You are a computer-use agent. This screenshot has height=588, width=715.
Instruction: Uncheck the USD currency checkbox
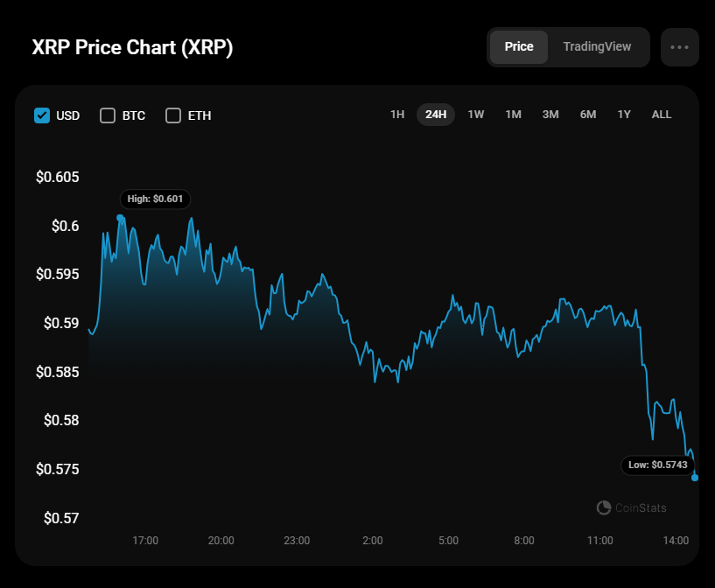[x=42, y=115]
